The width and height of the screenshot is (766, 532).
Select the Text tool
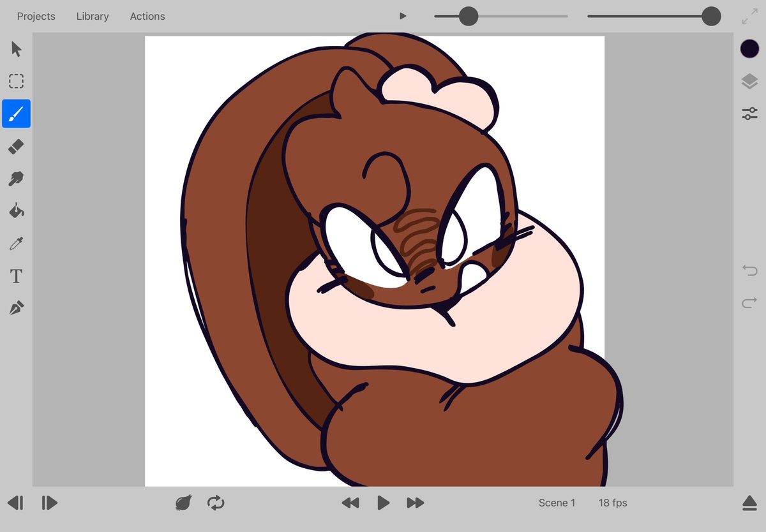[16, 276]
